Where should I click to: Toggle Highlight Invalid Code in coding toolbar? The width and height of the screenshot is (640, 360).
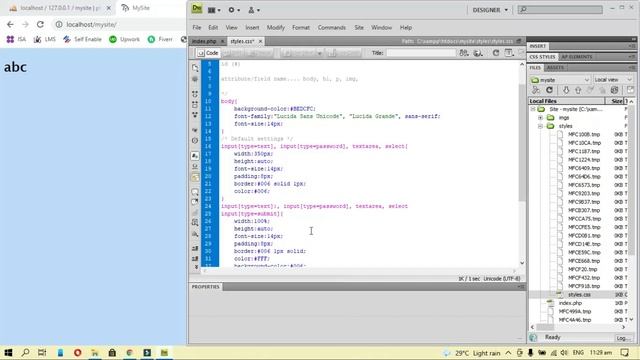(195, 167)
